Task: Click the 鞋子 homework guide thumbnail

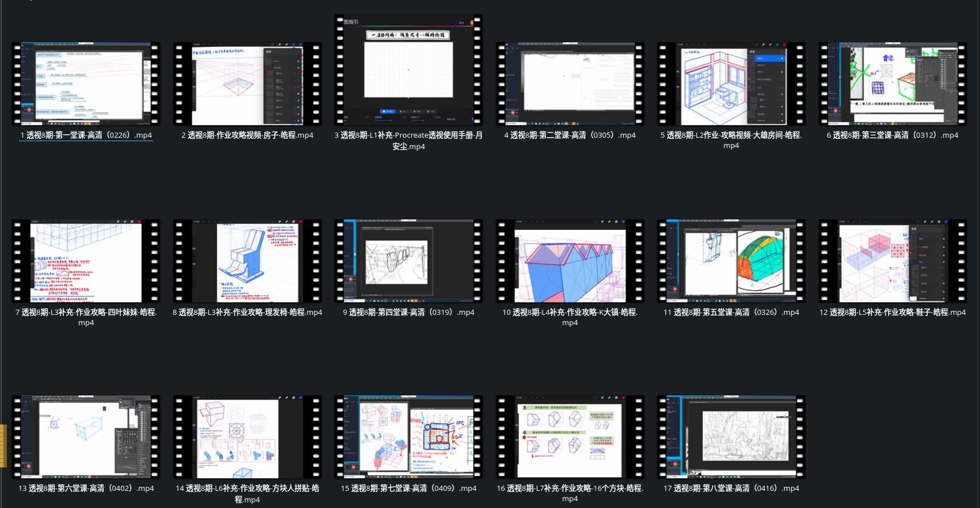Action: tap(893, 261)
